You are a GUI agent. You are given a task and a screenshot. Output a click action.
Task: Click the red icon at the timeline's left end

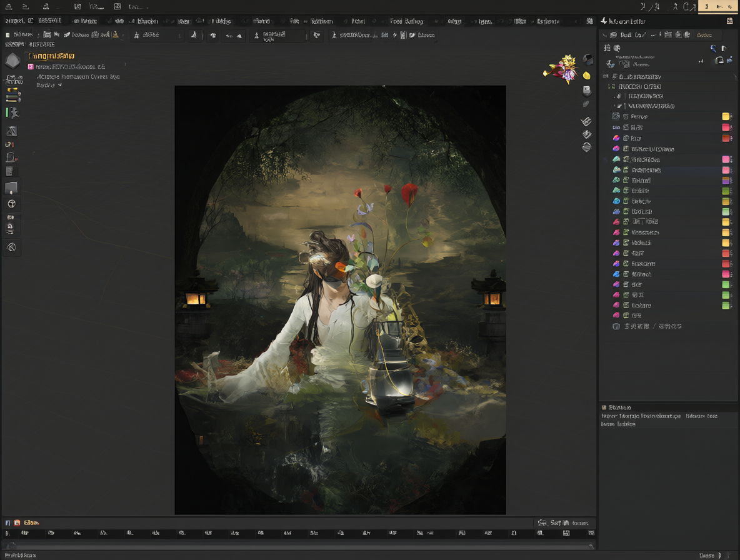(17, 522)
